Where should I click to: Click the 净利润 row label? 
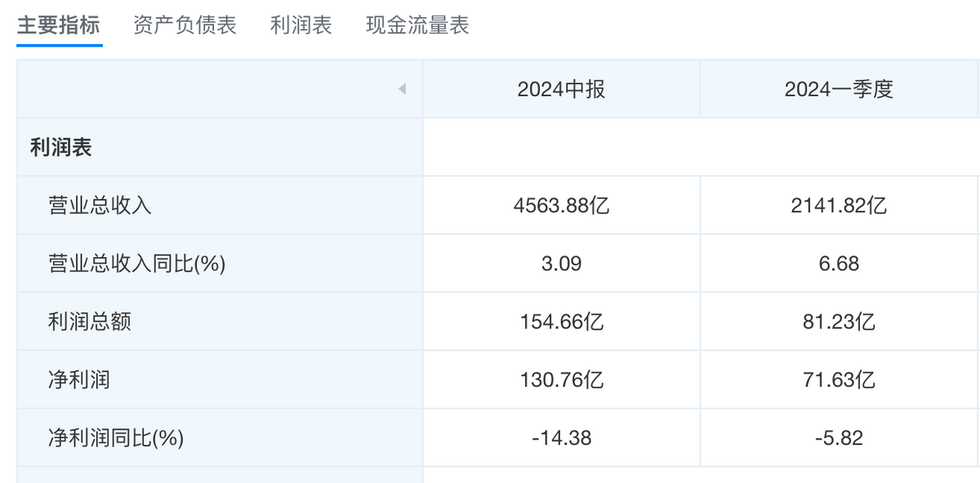point(79,380)
